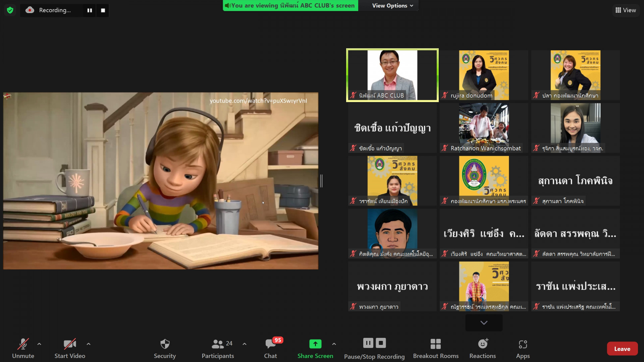The height and width of the screenshot is (362, 644).
Task: Expand the arrow next to Participants
Action: [x=245, y=344]
